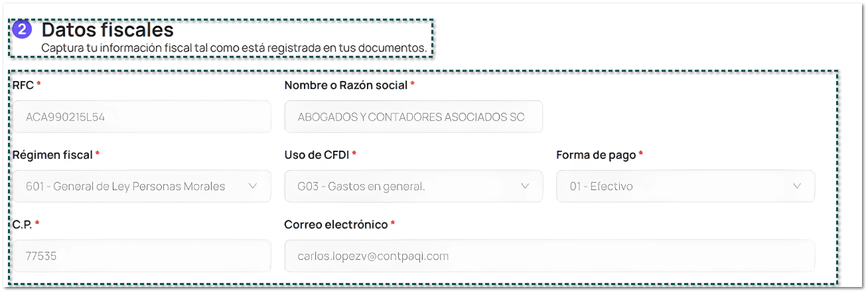Screen dimensions: 868x293
Task: Click the Forma de pago label
Action: [x=596, y=154]
